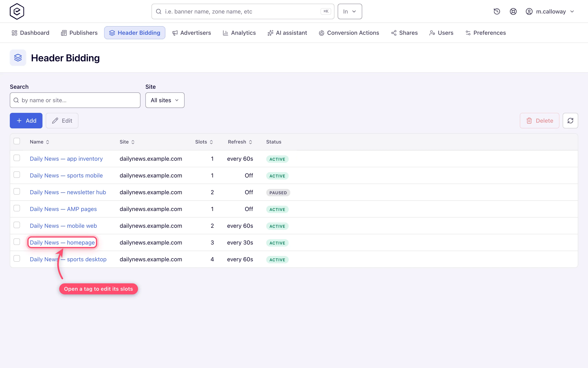Click the Edit button
The height and width of the screenshot is (368, 588).
click(x=62, y=121)
